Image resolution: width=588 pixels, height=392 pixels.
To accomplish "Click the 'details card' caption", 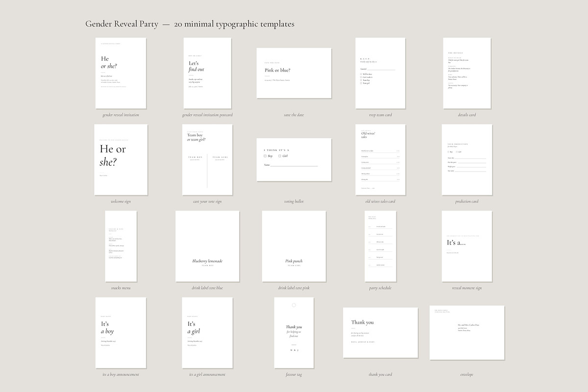I will [467, 115].
